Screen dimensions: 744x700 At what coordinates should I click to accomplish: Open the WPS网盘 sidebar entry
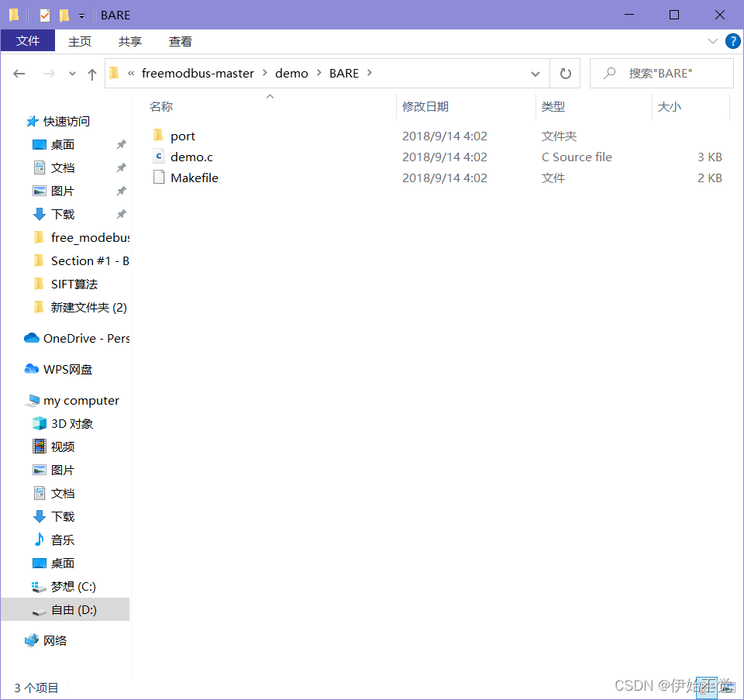(67, 369)
